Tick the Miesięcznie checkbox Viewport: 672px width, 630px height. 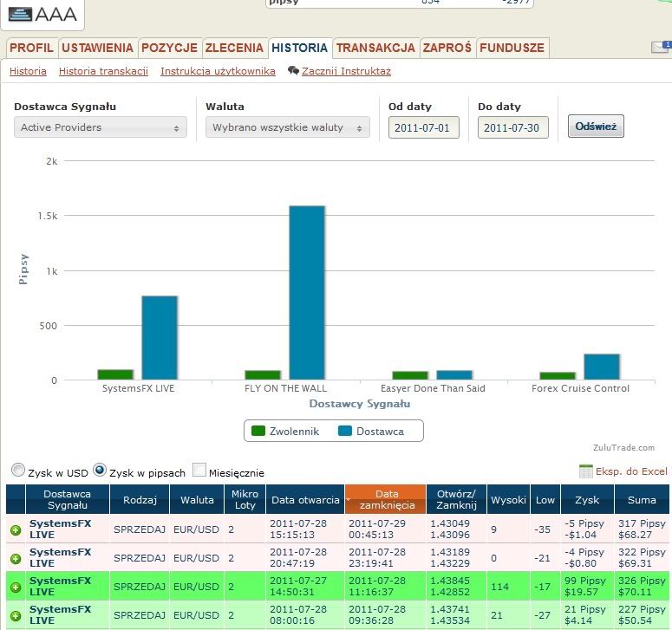[x=199, y=470]
